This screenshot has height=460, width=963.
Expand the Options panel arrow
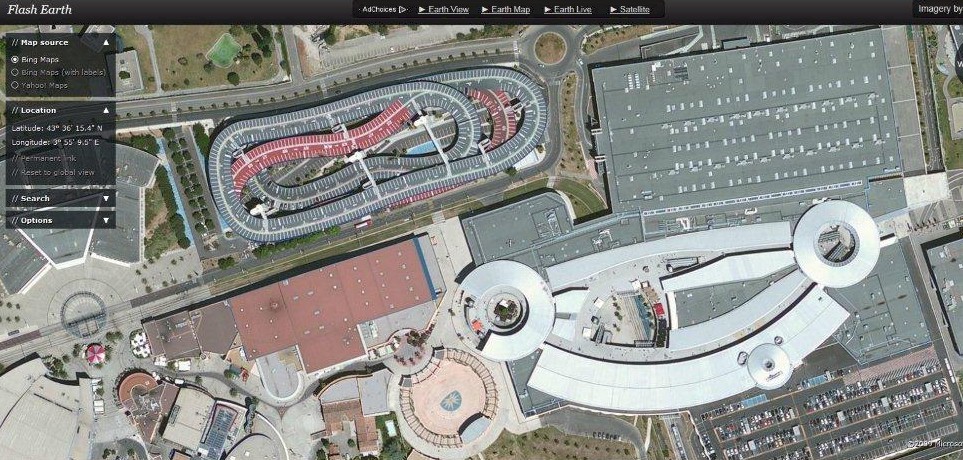click(x=106, y=220)
